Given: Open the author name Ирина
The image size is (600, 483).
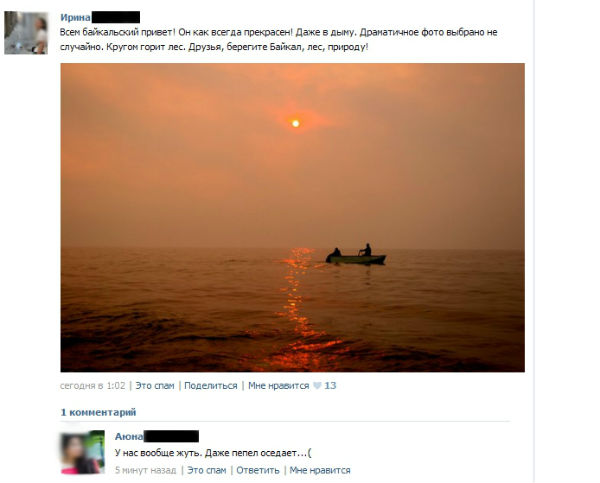Looking at the screenshot, I should 75,17.
